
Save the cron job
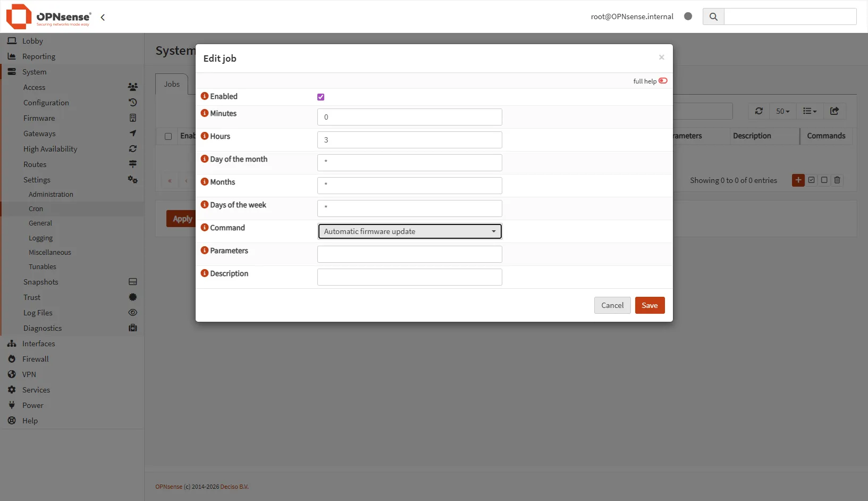(x=650, y=305)
